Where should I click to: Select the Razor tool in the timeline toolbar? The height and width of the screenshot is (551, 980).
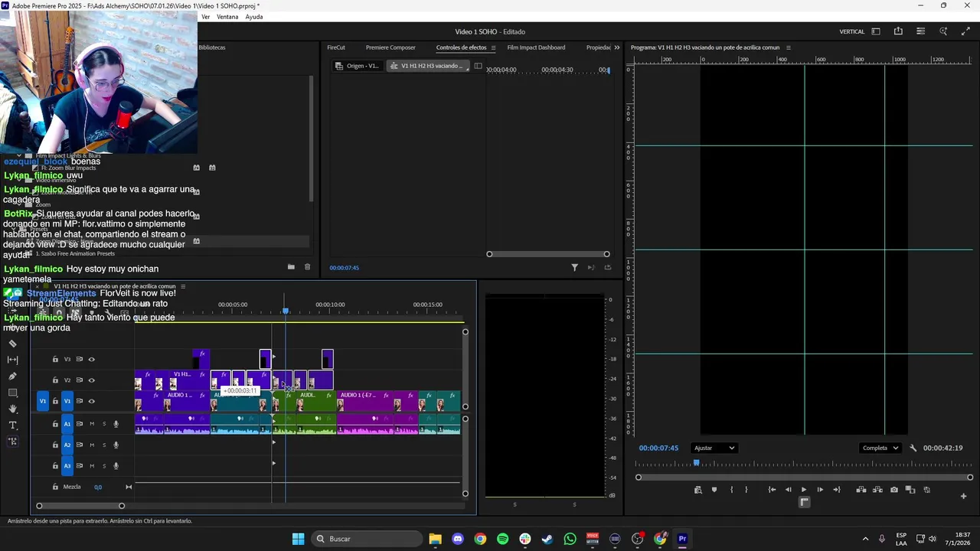pos(12,344)
